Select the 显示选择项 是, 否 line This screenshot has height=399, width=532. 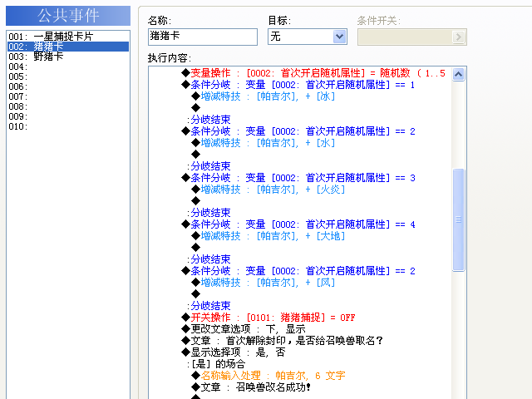(233, 352)
